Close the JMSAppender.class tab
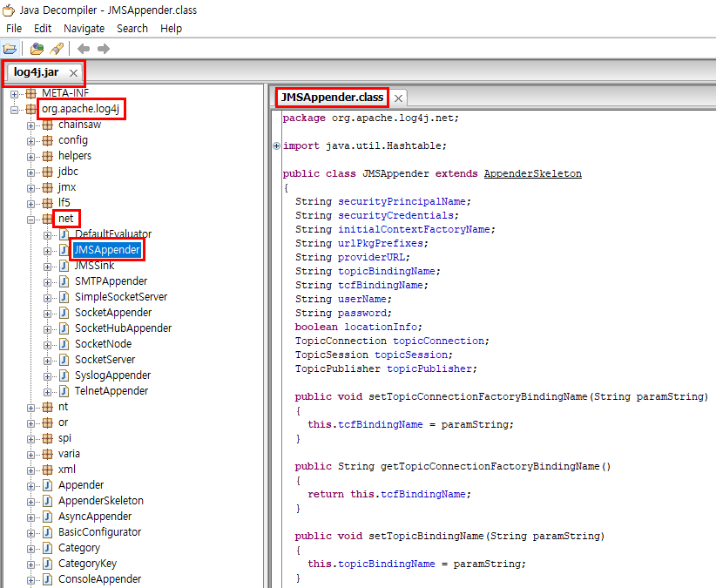 coord(399,98)
